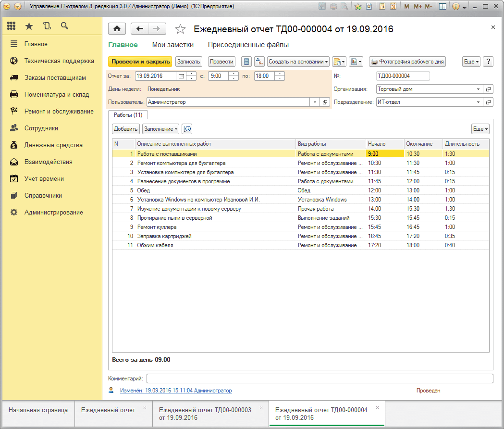Open the calendar icon in title bar
The height and width of the screenshot is (429, 504).
click(393, 7)
